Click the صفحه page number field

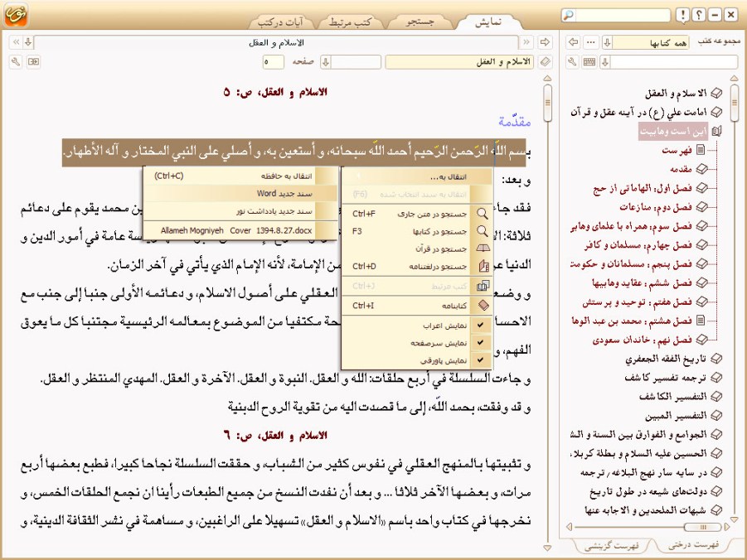274,62
